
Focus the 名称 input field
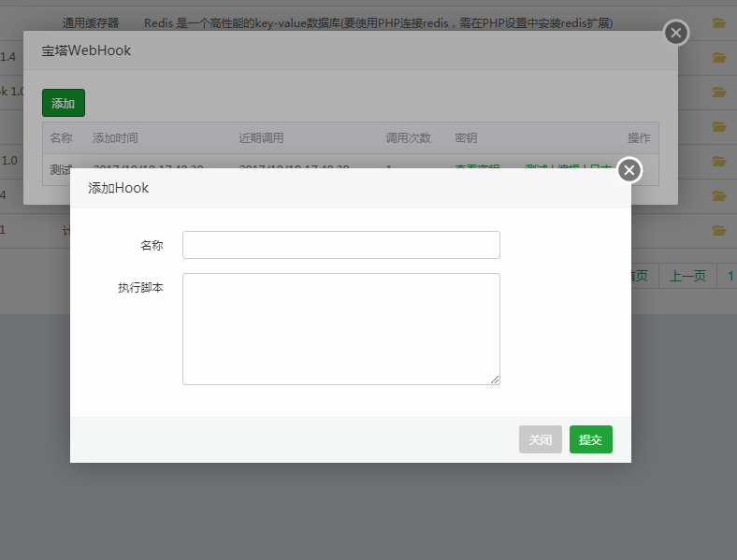tap(340, 245)
